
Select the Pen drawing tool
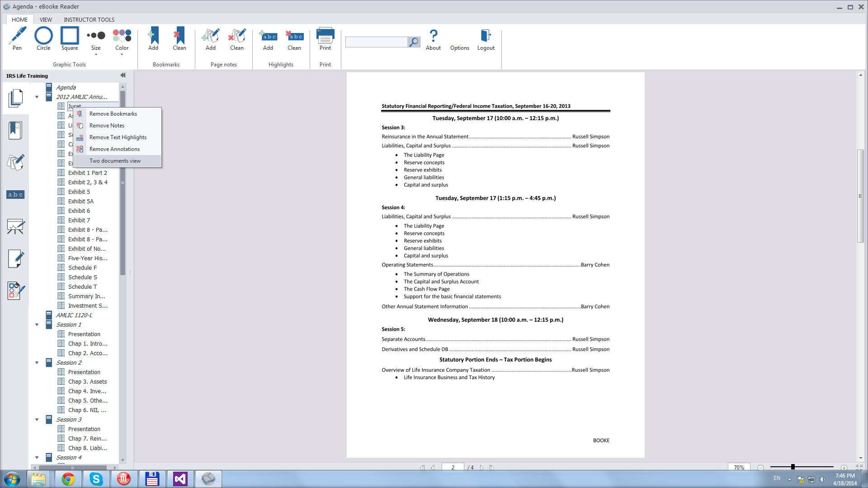click(x=17, y=39)
